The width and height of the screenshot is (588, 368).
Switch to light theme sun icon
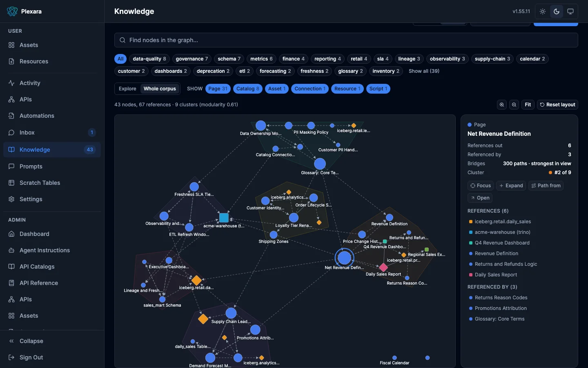[x=543, y=11]
